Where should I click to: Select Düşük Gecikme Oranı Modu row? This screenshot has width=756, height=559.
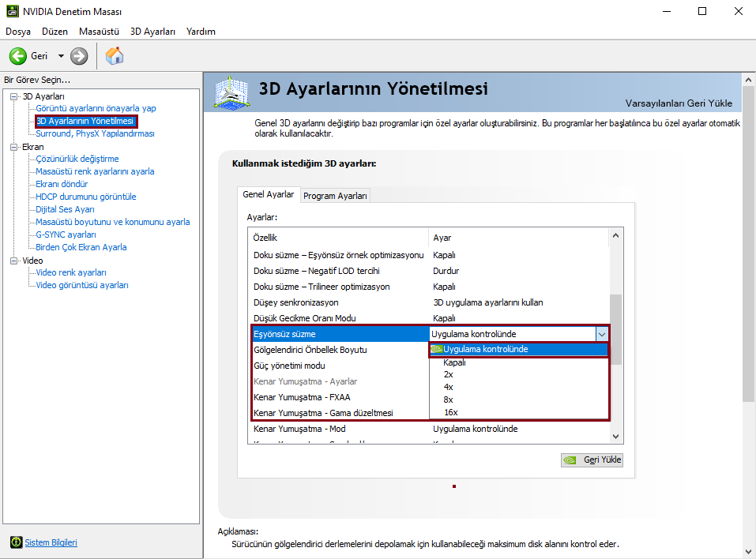[429, 318]
